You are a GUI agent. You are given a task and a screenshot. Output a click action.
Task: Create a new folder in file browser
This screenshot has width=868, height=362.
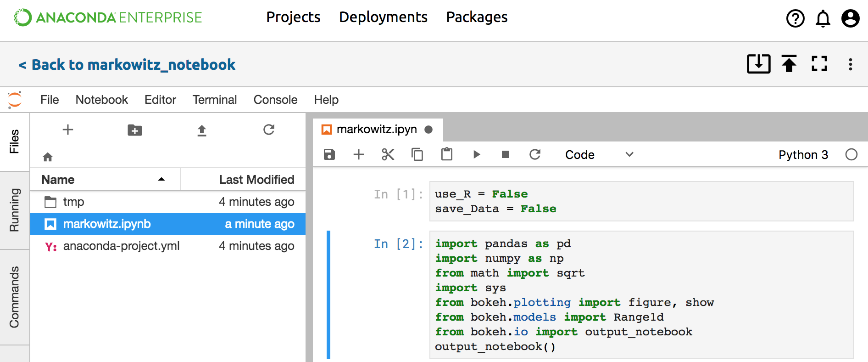pyautogui.click(x=134, y=130)
